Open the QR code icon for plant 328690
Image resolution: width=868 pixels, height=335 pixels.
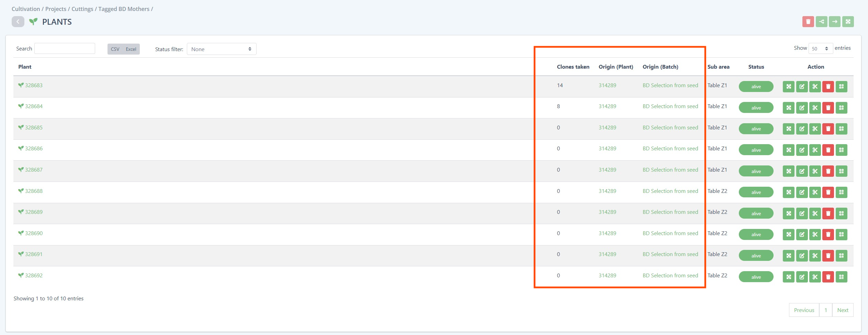pos(841,234)
